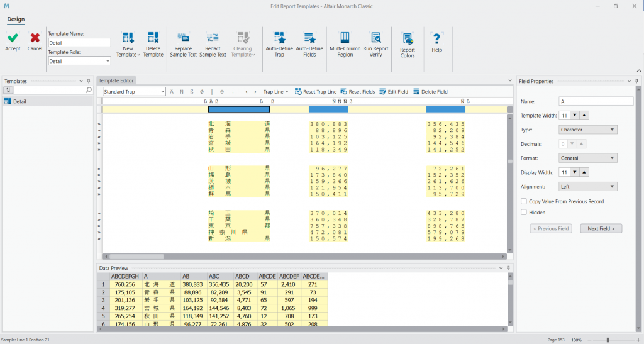644x344 pixels.
Task: Insert the Ñ numeric trap character
Action: (182, 92)
